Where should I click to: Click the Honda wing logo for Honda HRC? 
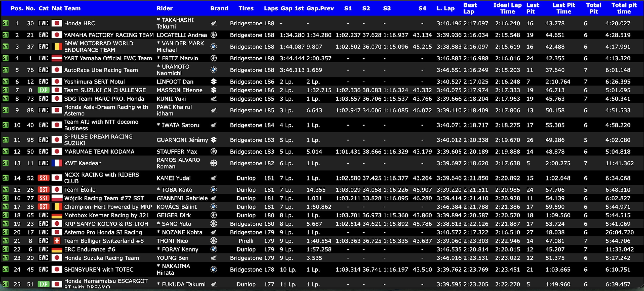tap(214, 23)
